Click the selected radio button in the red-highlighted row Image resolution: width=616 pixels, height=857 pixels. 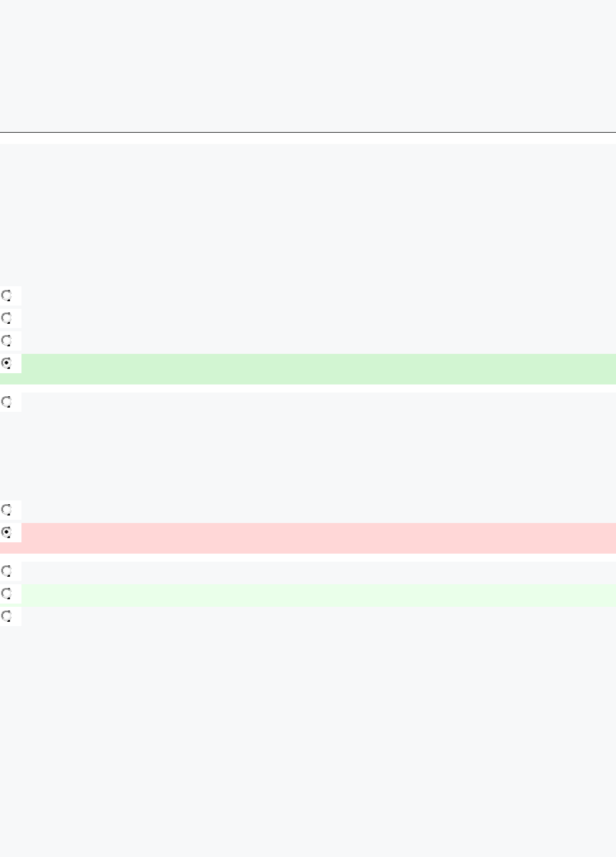coord(6,532)
